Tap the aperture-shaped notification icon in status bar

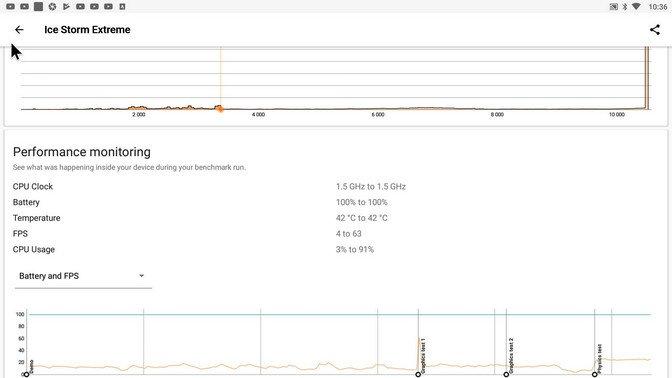(52, 6)
